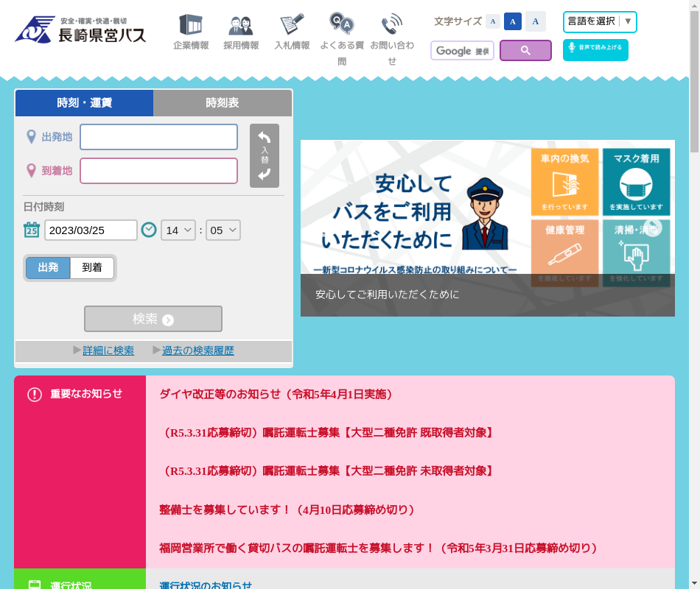700x589 pixels.
Task: Select the 到着 toggle option
Action: (92, 268)
